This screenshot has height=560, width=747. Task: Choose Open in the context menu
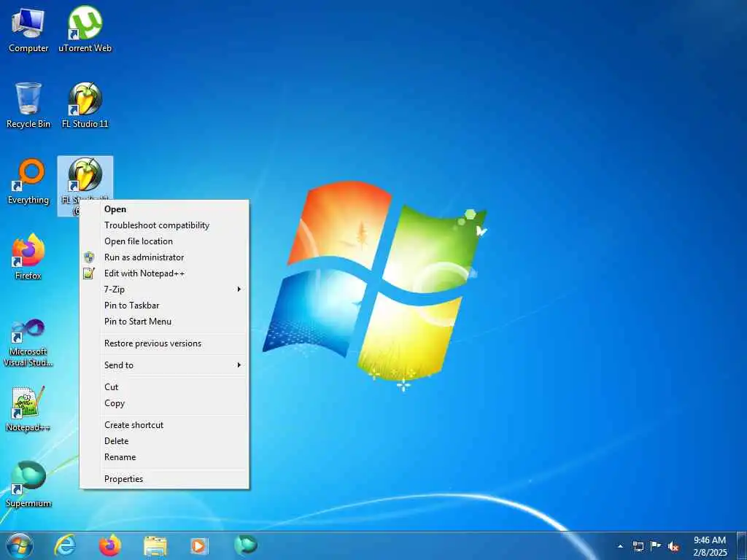164,209
